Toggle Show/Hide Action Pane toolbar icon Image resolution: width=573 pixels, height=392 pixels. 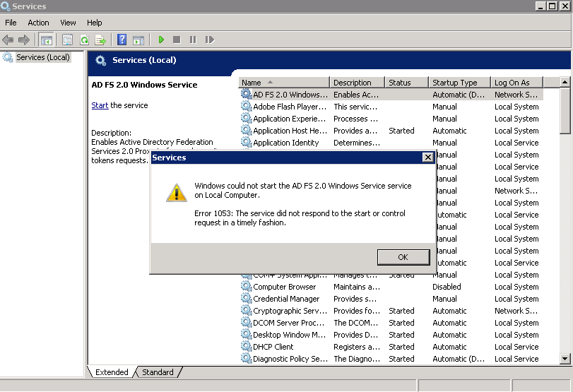click(x=138, y=40)
